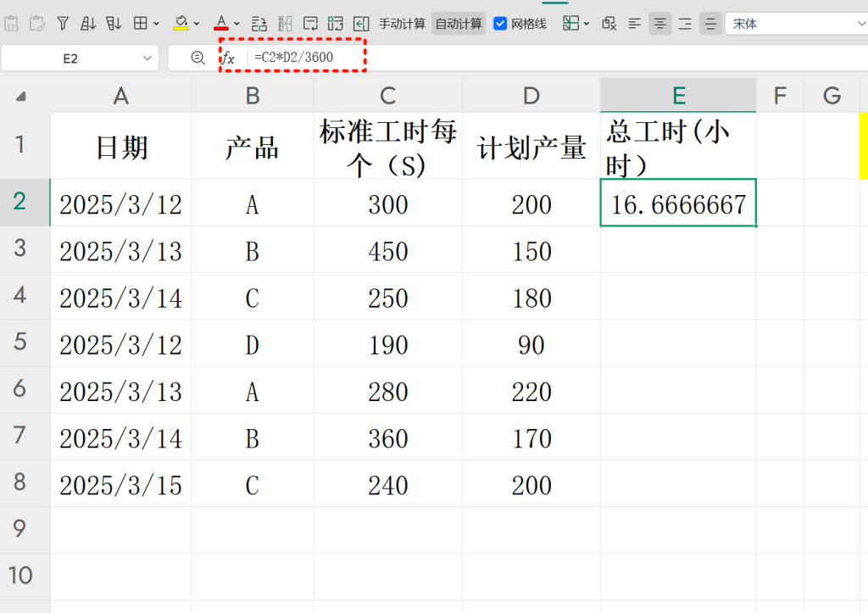Click cell B5 containing product D

253,343
